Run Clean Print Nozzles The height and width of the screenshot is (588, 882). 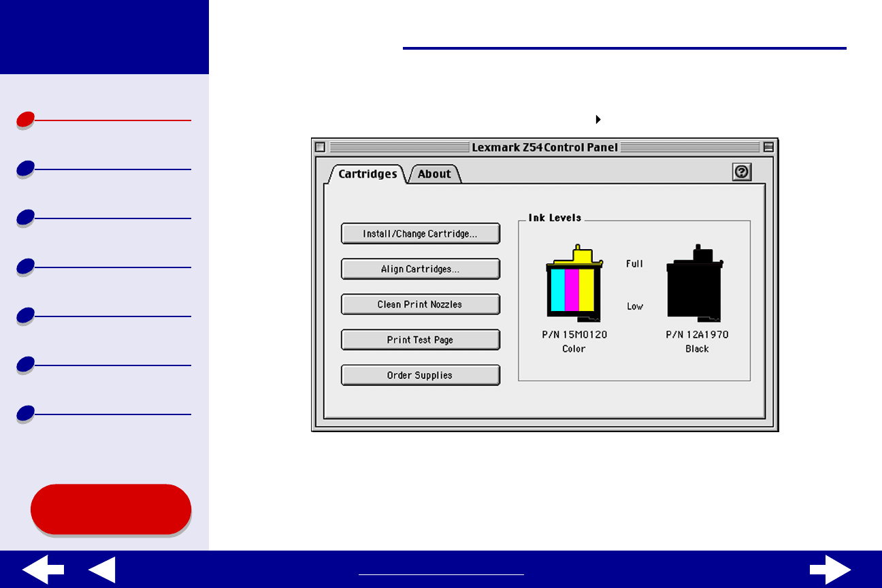click(x=421, y=304)
